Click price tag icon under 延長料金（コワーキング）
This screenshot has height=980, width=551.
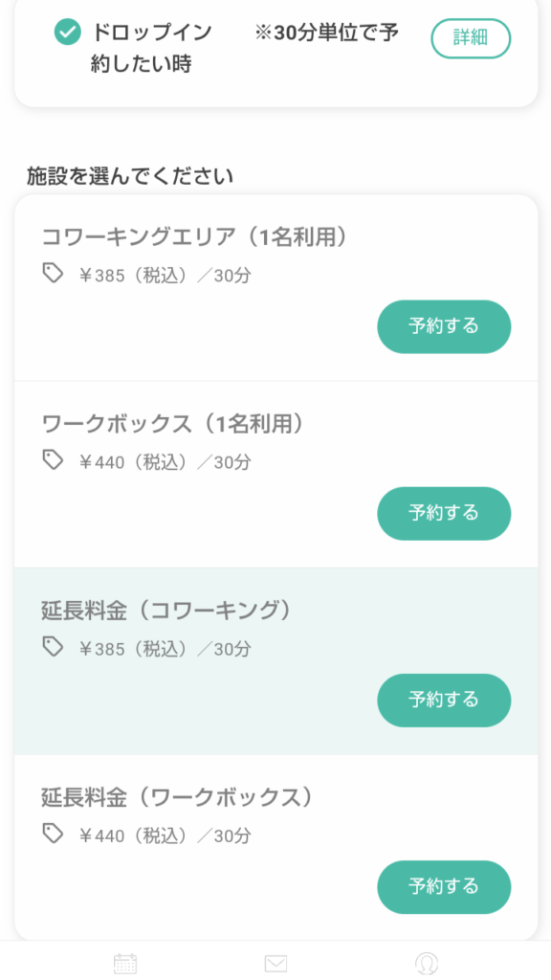pyautogui.click(x=54, y=647)
